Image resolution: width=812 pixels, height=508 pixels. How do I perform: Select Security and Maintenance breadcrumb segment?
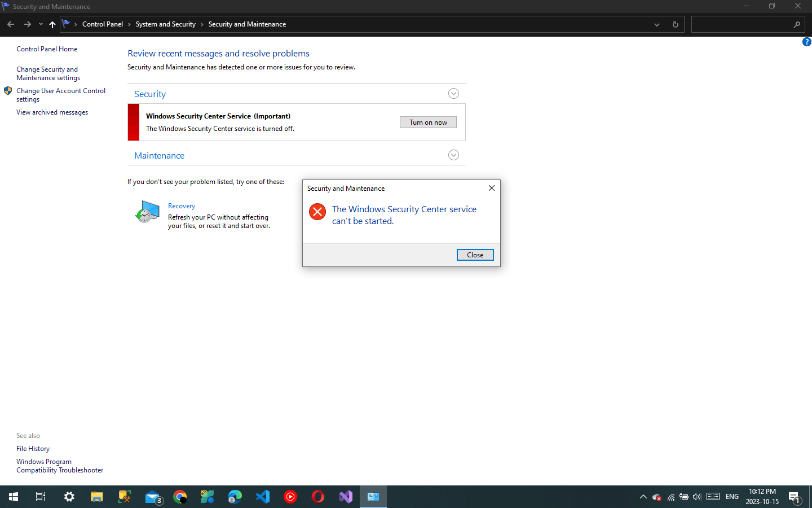[247, 24]
